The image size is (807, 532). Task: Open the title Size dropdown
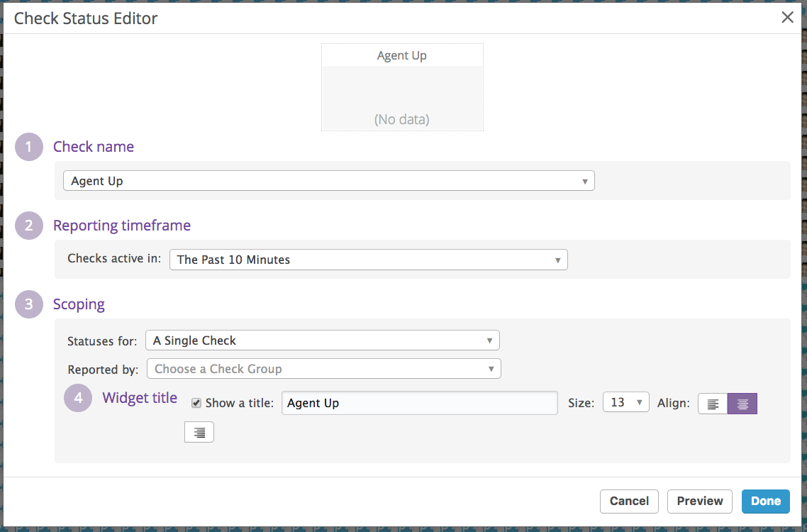tap(625, 403)
